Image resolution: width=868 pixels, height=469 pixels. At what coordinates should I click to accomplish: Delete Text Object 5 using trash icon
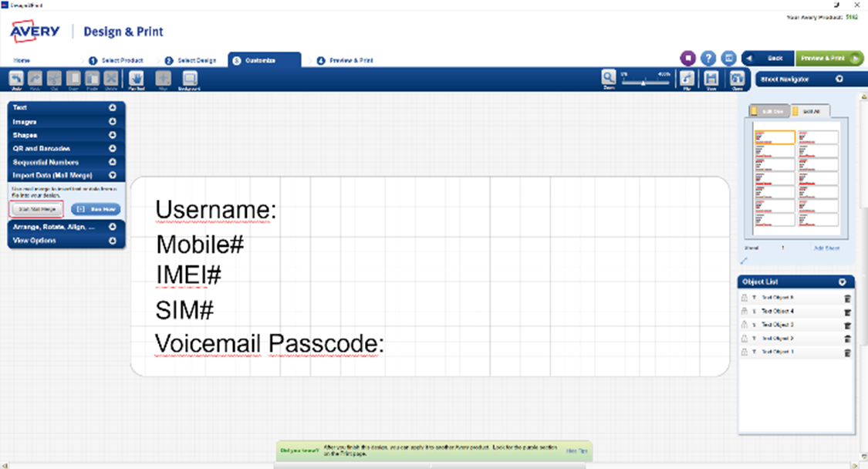(847, 299)
